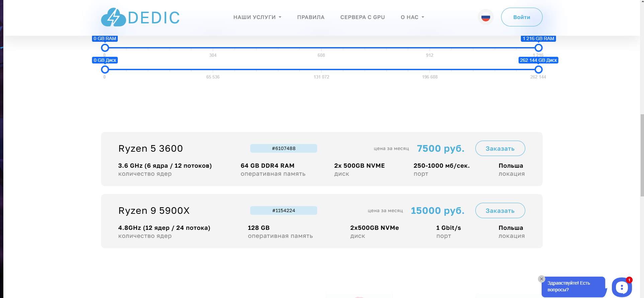Click the 15000 руб. price
The height and width of the screenshot is (298, 644).
pos(438,210)
